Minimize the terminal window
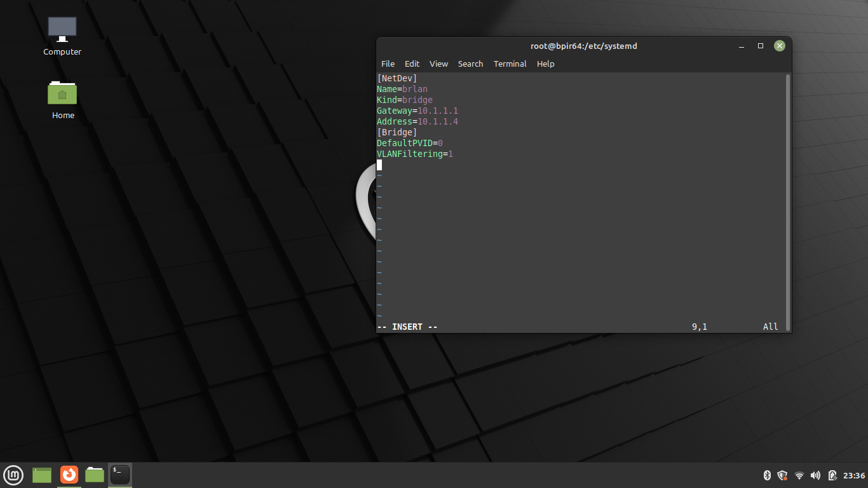 [x=741, y=46]
